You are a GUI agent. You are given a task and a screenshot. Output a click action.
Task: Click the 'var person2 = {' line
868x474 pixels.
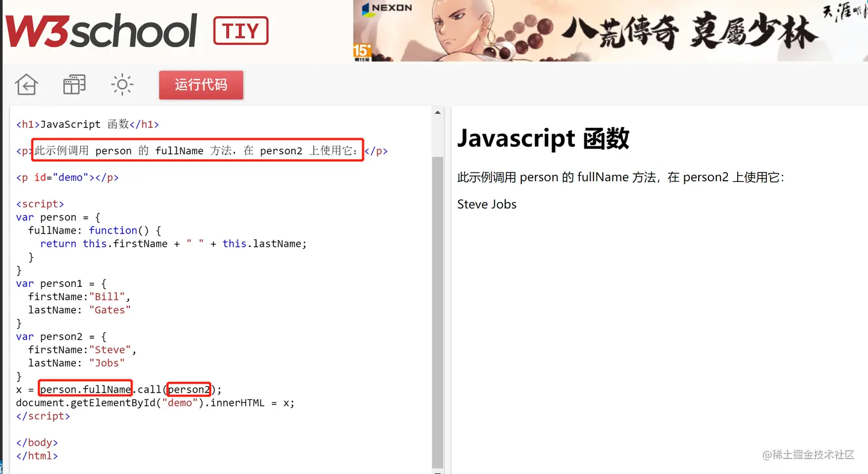click(x=61, y=337)
